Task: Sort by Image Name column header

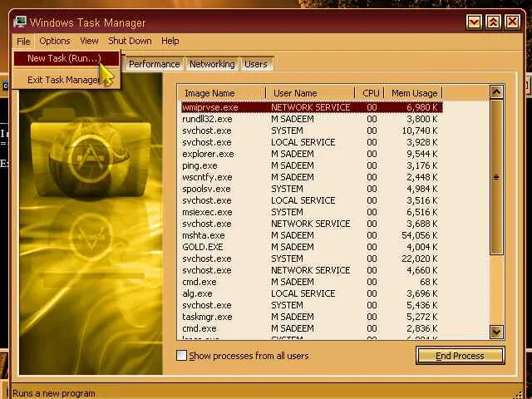Action: pyautogui.click(x=221, y=93)
